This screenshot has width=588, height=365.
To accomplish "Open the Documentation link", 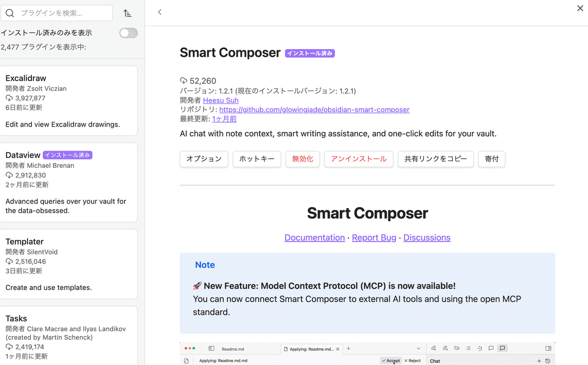I will [315, 237].
